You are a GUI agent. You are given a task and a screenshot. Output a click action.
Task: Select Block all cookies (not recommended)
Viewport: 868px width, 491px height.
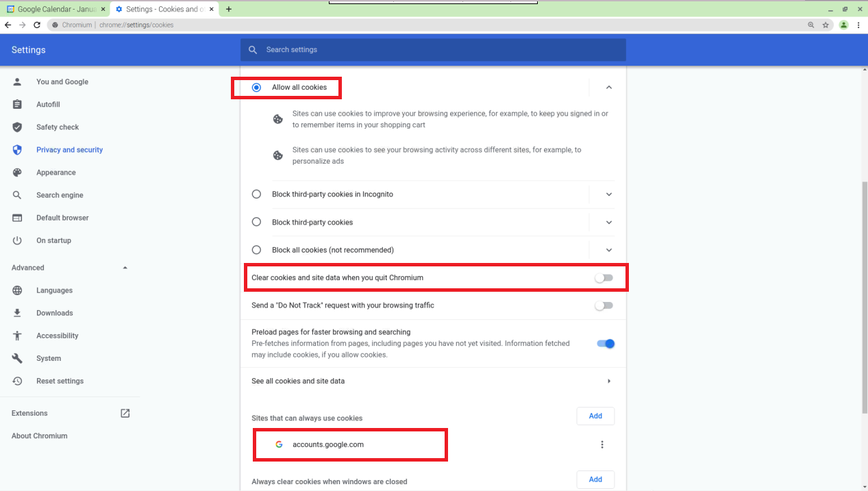click(x=256, y=250)
